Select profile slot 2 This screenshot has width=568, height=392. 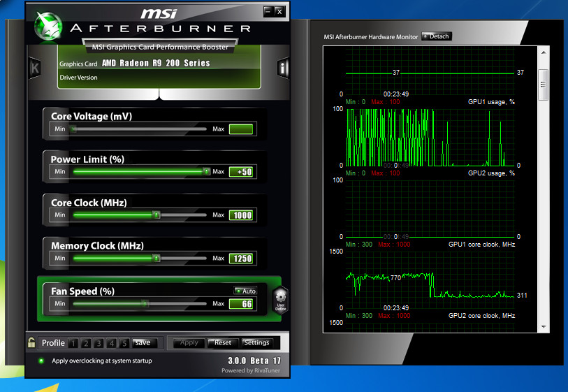click(86, 342)
